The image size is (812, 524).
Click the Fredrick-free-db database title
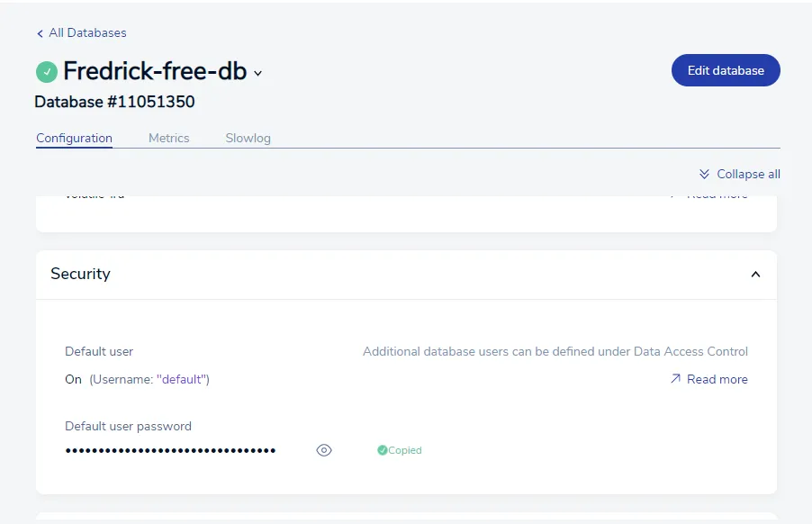[x=155, y=71]
